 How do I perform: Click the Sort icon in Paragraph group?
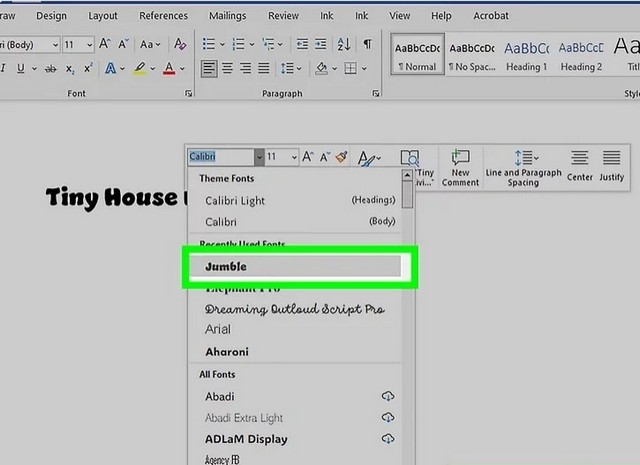pyautogui.click(x=345, y=45)
